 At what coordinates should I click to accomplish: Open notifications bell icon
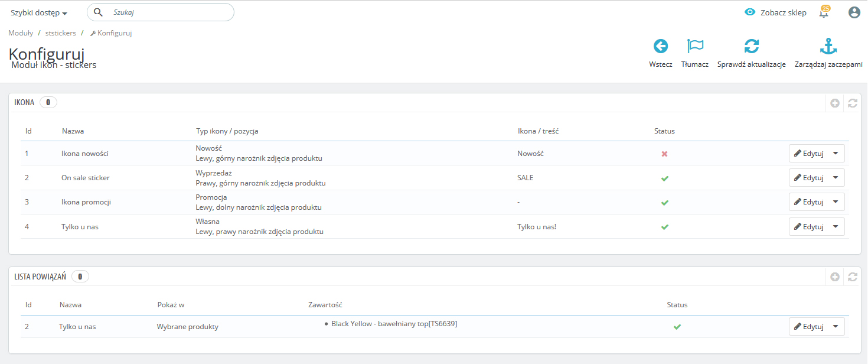click(824, 12)
